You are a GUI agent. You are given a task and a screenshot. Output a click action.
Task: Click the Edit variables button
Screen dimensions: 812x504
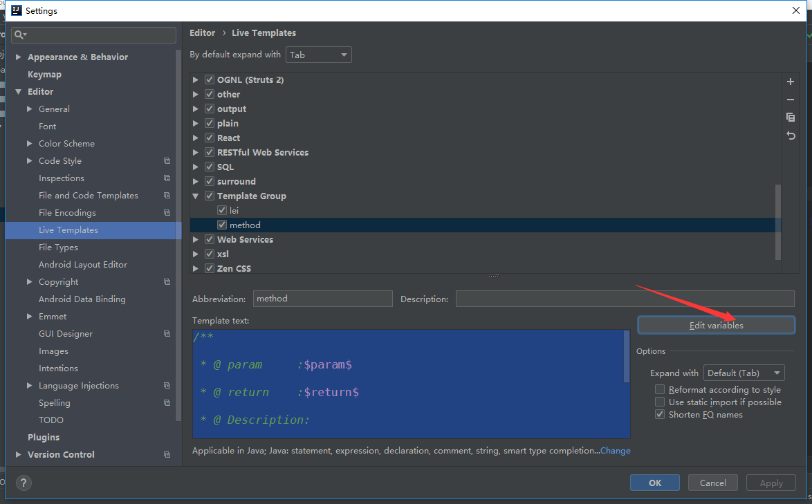click(716, 326)
